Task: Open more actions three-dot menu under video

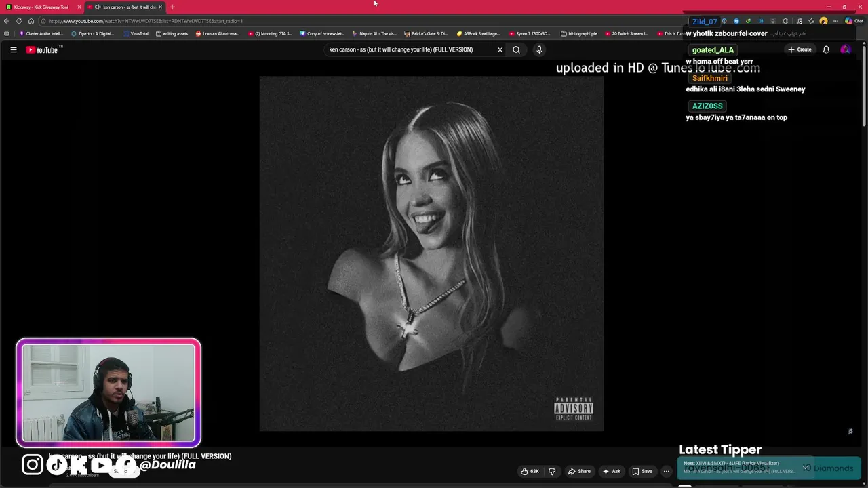Action: pyautogui.click(x=667, y=471)
